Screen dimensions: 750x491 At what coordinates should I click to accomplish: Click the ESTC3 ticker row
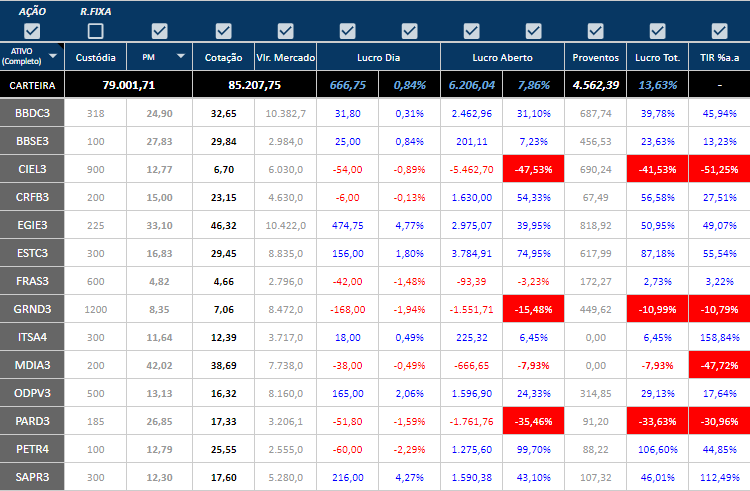point(32,253)
